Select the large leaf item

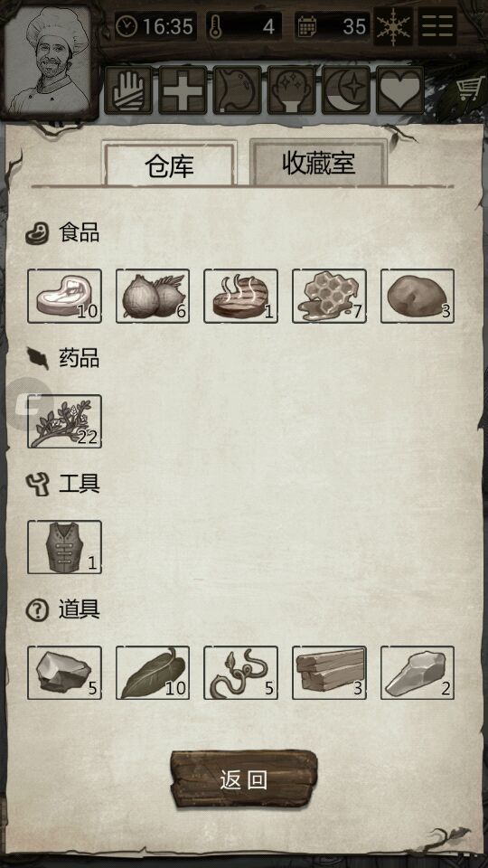pyautogui.click(x=153, y=673)
